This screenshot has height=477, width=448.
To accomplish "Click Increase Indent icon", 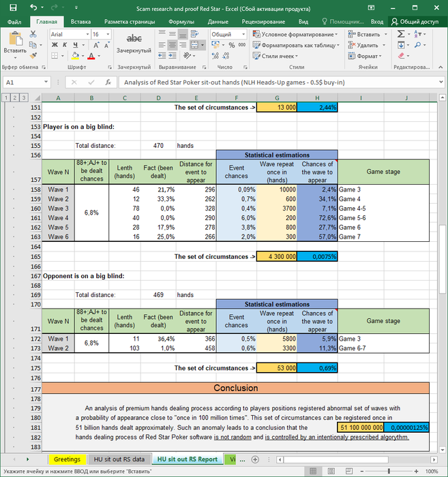I will (173, 56).
